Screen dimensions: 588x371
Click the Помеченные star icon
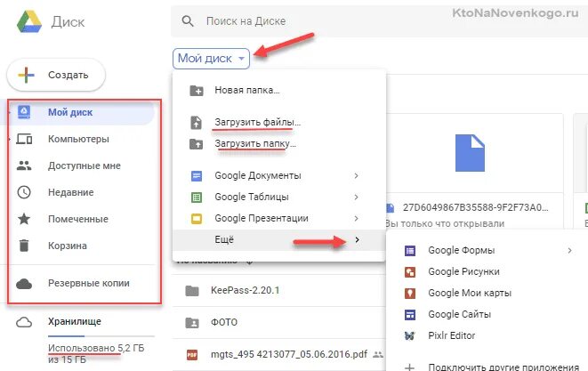(24, 219)
